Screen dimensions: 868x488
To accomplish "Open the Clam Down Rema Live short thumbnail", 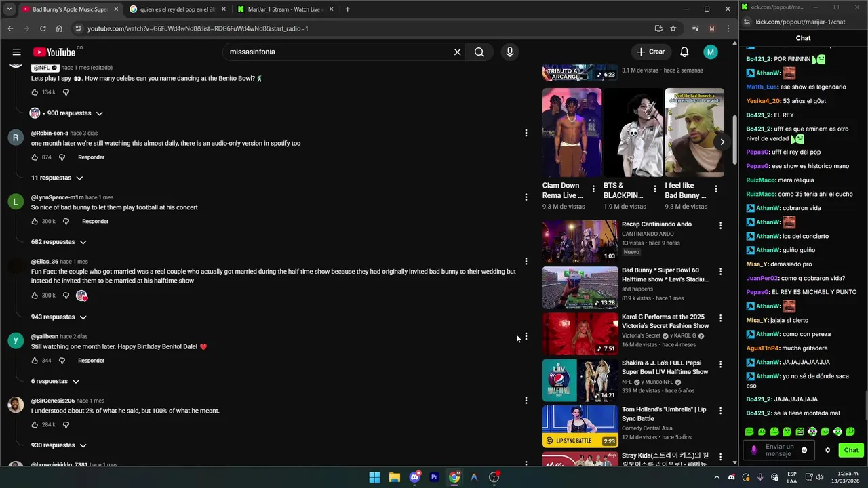I will 572,133.
